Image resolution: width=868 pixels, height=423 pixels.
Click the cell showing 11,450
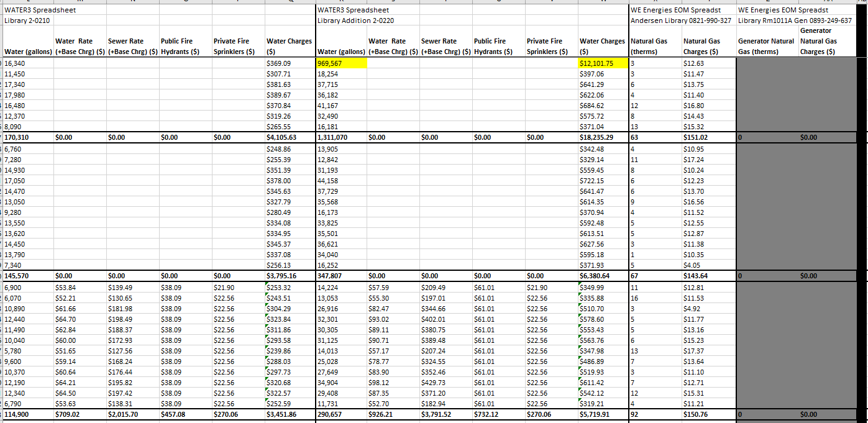(29, 74)
